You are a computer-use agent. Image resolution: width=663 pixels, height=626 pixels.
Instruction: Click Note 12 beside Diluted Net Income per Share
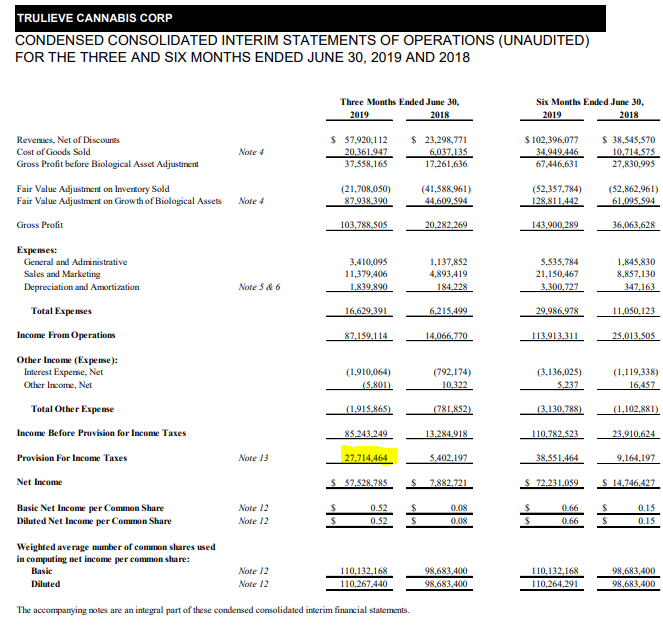253,521
